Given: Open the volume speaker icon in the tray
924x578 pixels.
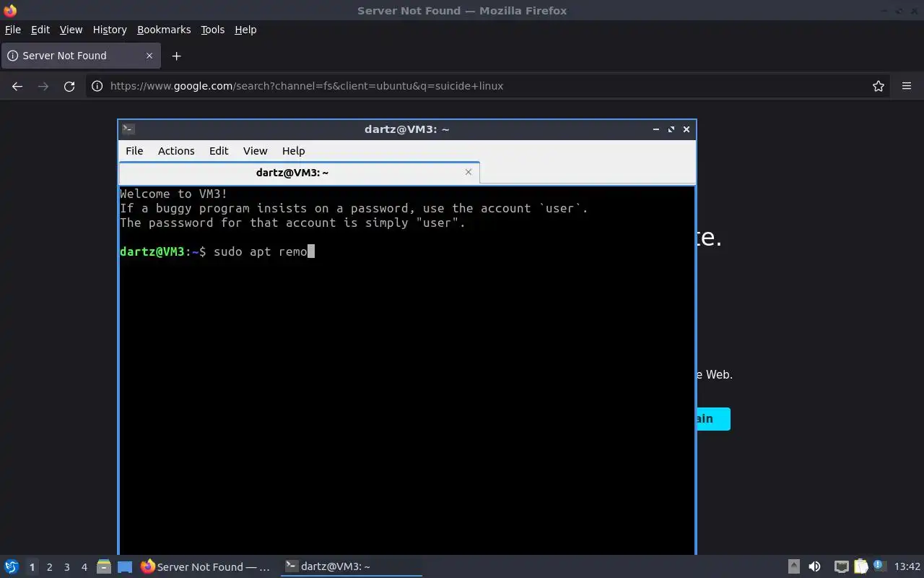Looking at the screenshot, I should (814, 567).
